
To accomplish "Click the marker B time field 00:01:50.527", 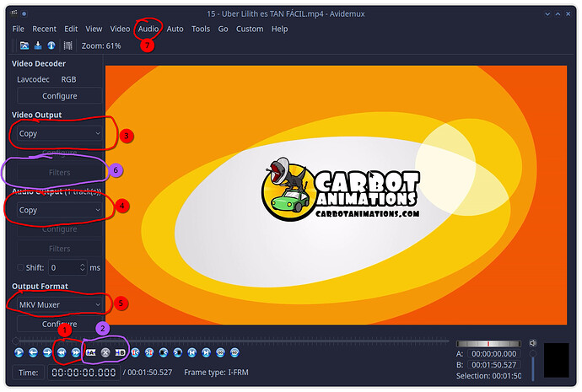I will (493, 364).
